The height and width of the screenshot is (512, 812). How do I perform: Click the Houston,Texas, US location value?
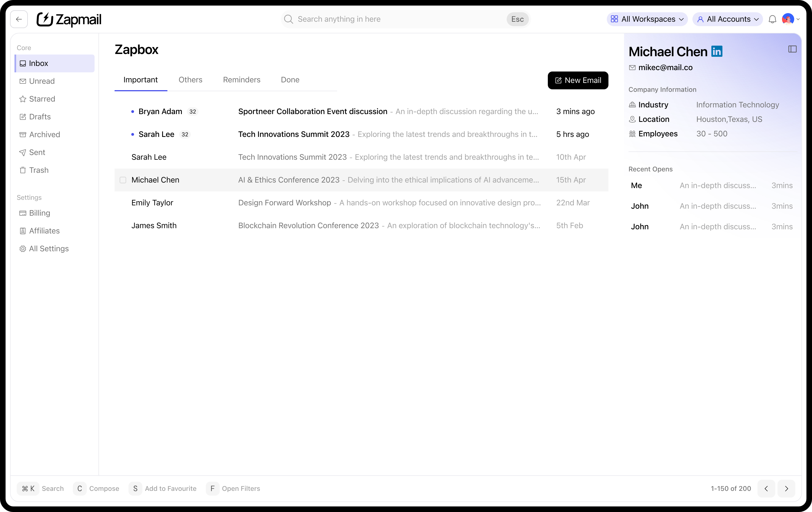coord(729,119)
